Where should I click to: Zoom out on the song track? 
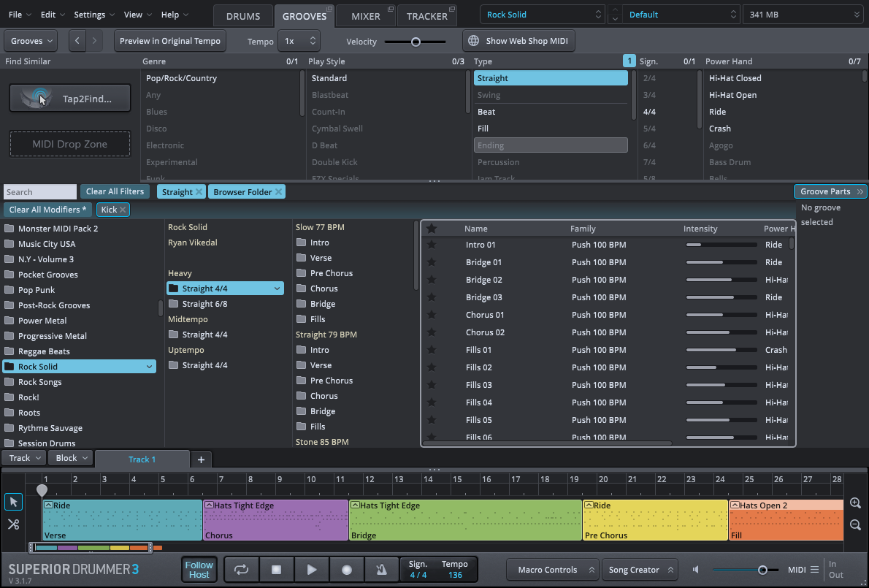click(x=855, y=524)
